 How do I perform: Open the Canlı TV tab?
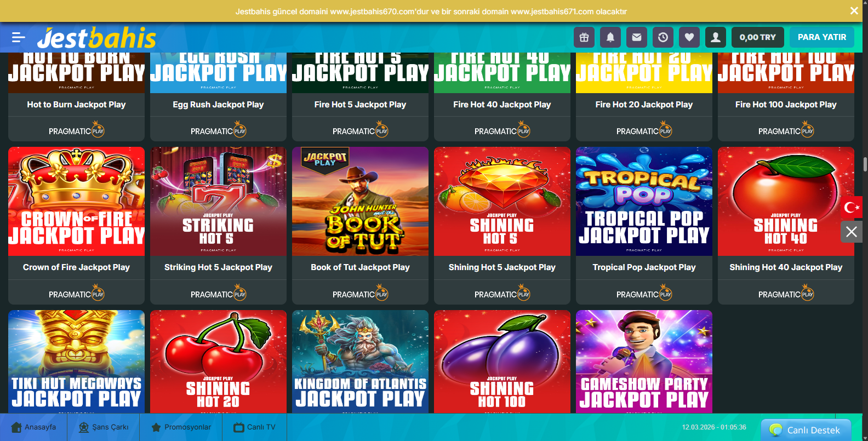tap(254, 427)
